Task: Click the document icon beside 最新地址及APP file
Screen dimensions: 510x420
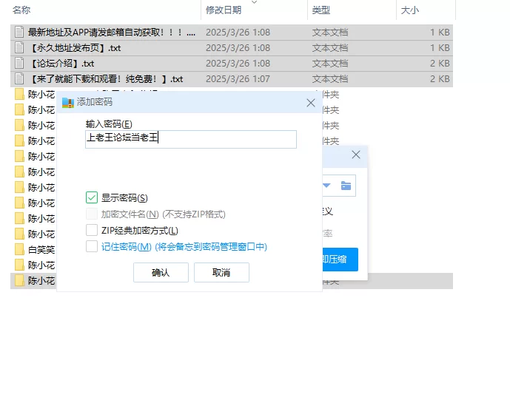Action: [20, 33]
